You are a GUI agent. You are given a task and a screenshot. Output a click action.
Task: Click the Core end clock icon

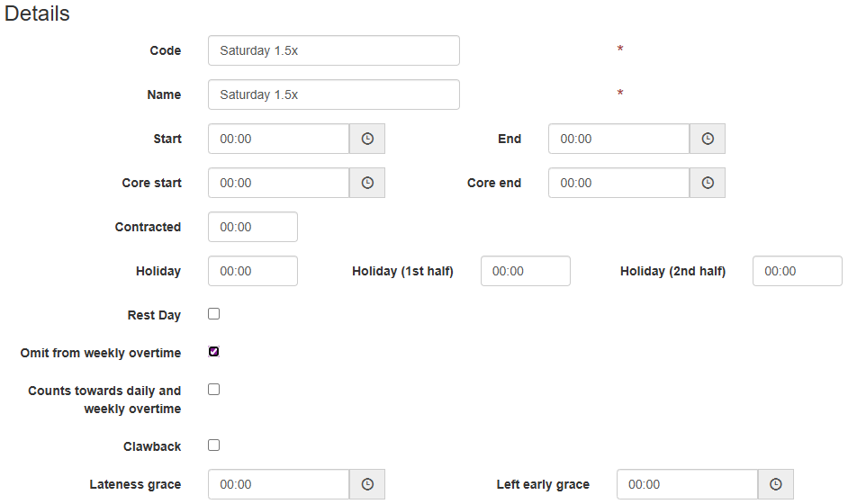pos(708,183)
